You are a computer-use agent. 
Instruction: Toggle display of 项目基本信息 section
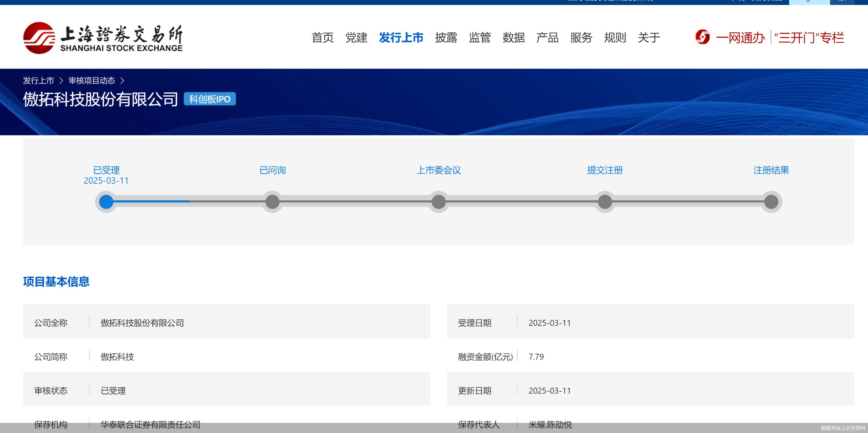[55, 282]
